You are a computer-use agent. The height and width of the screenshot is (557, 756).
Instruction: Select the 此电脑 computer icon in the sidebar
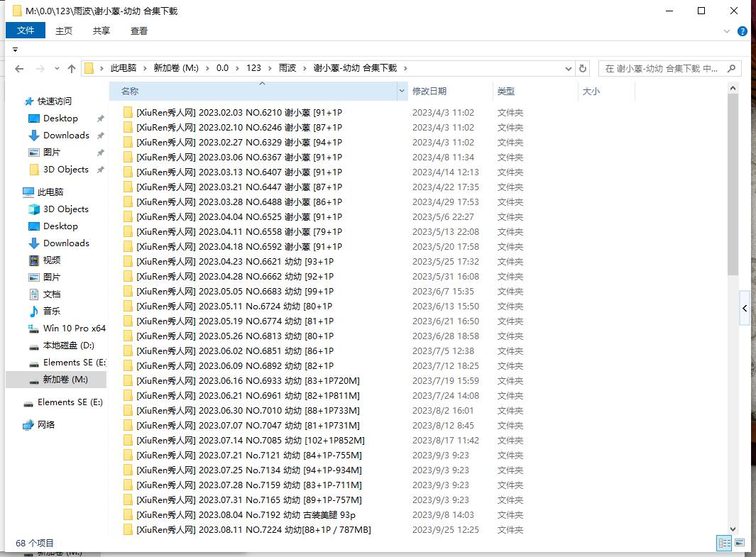28,192
